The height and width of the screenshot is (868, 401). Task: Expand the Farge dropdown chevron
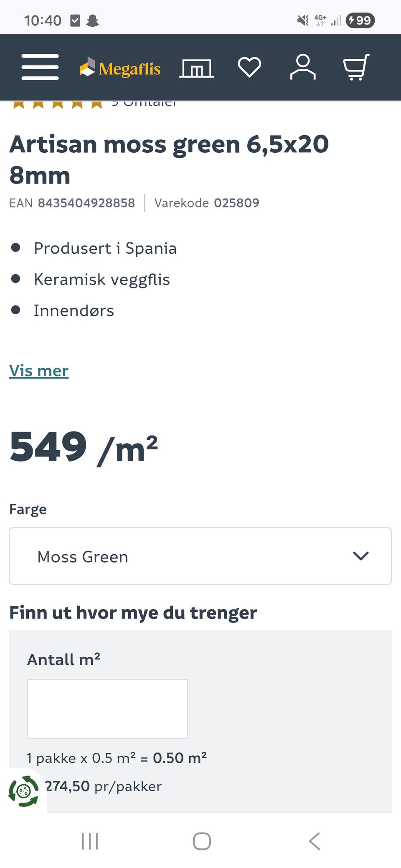360,556
